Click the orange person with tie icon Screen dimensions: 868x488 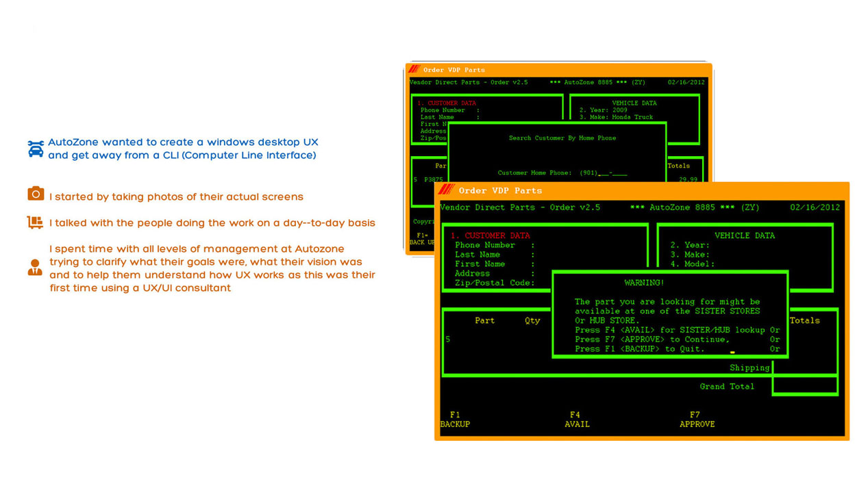pyautogui.click(x=35, y=268)
